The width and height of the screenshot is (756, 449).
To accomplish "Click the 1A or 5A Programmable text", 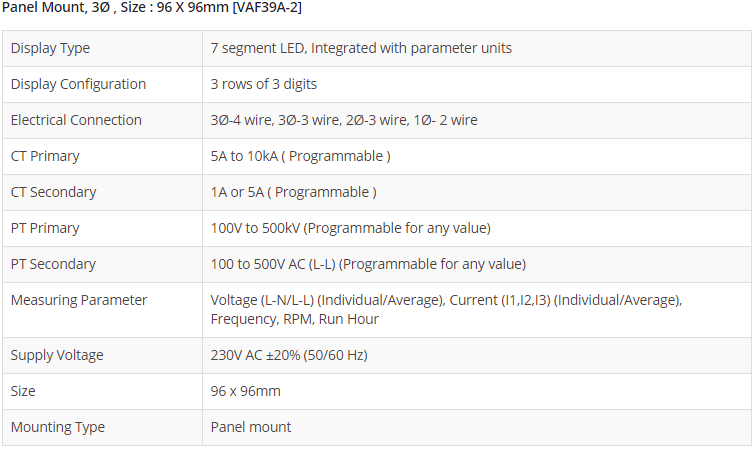I will [x=293, y=192].
